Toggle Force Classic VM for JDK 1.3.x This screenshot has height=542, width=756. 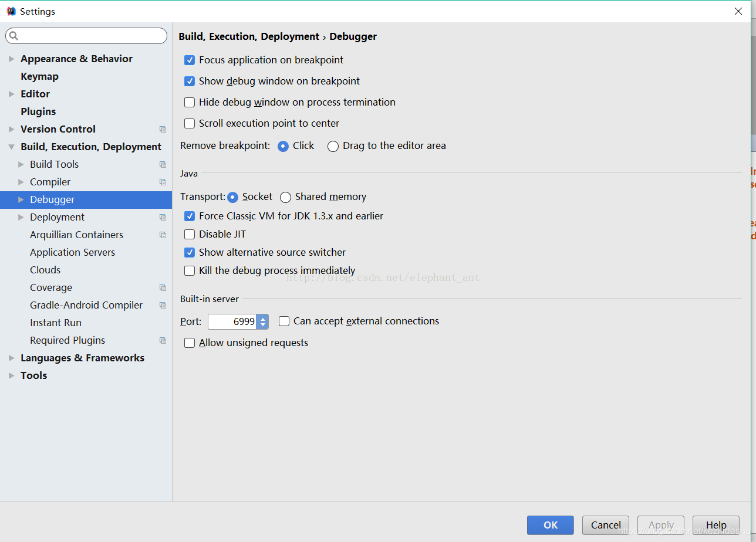point(190,216)
